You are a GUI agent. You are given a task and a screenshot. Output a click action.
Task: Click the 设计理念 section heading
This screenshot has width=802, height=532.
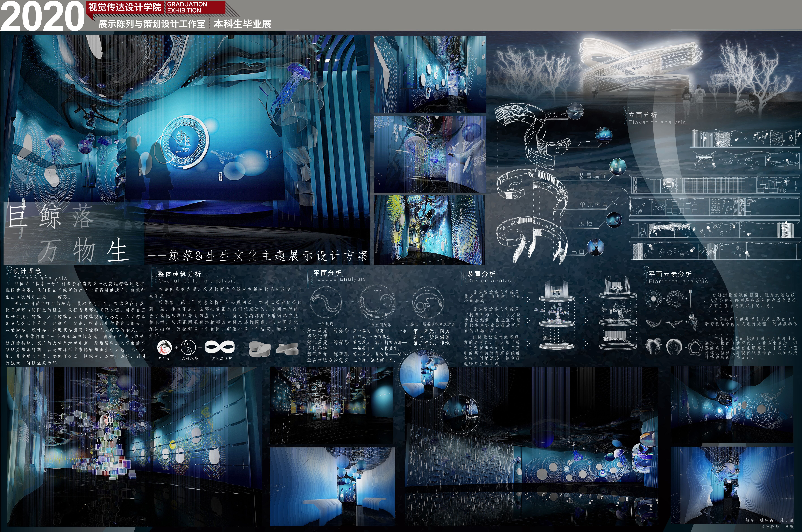(27, 271)
